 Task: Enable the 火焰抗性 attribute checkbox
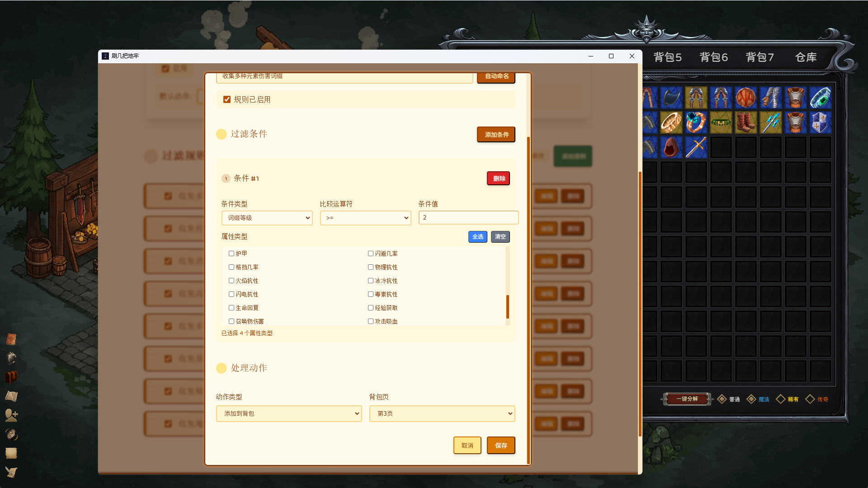coord(231,281)
